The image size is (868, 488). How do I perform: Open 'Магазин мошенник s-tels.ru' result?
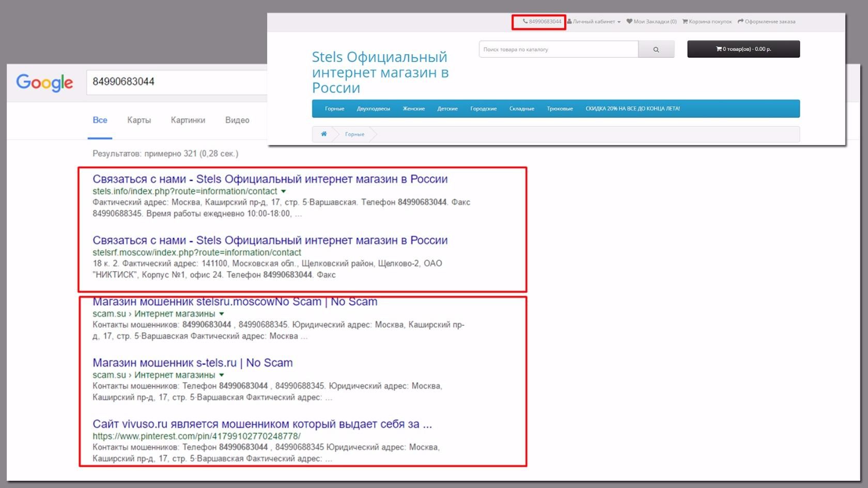[192, 363]
